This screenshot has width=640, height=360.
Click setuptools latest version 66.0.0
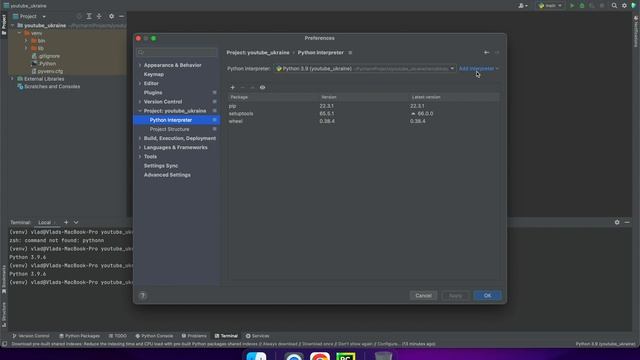pyautogui.click(x=425, y=113)
